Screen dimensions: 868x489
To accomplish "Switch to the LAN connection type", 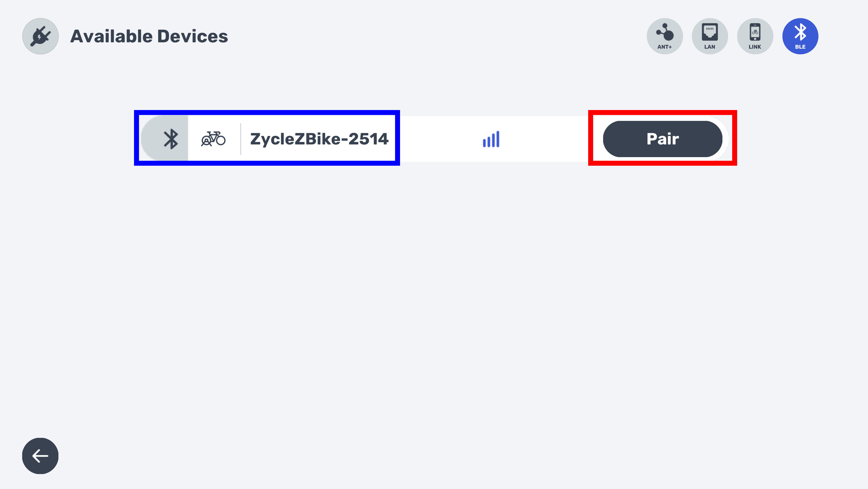I will click(710, 36).
